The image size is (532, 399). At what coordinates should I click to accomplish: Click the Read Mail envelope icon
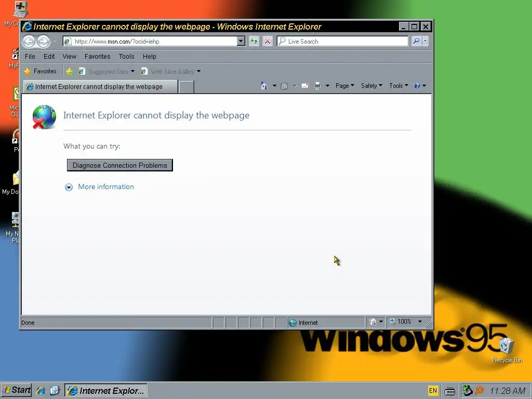click(304, 86)
